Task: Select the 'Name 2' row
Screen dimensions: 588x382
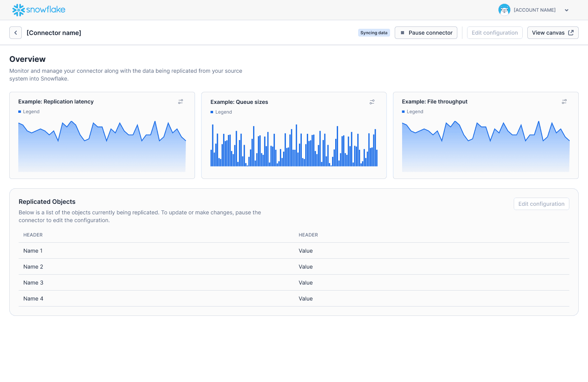Action: (294, 267)
